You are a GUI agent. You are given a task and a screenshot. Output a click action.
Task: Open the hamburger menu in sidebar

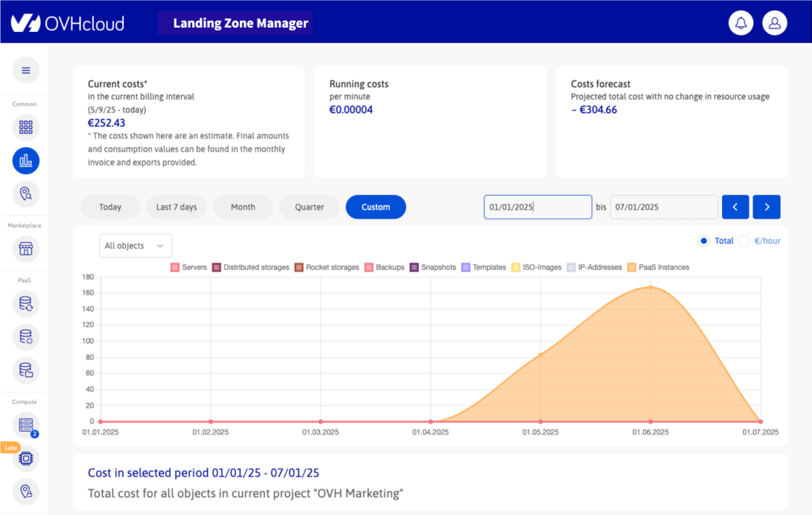pyautogui.click(x=26, y=70)
